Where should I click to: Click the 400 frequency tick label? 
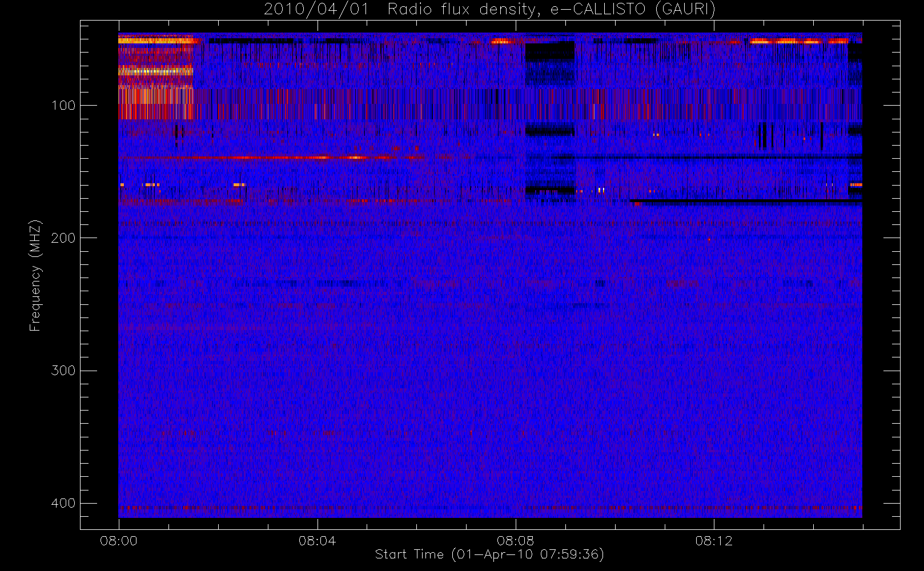[63, 503]
